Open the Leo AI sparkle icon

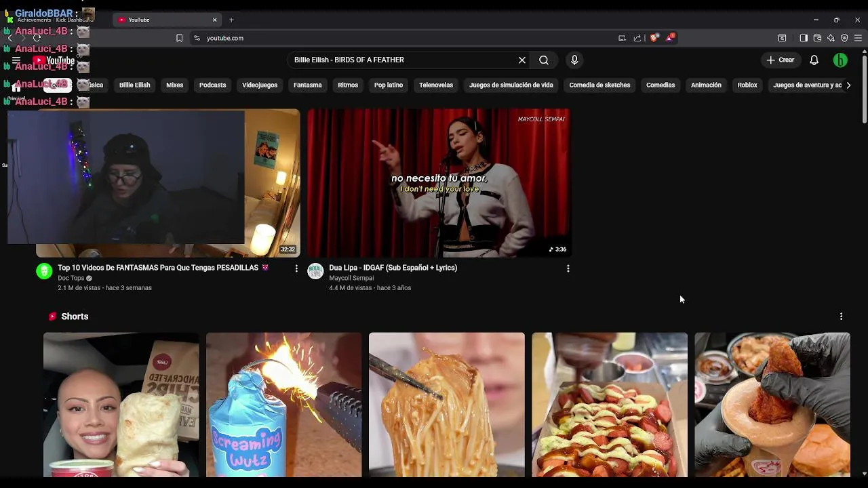[831, 38]
